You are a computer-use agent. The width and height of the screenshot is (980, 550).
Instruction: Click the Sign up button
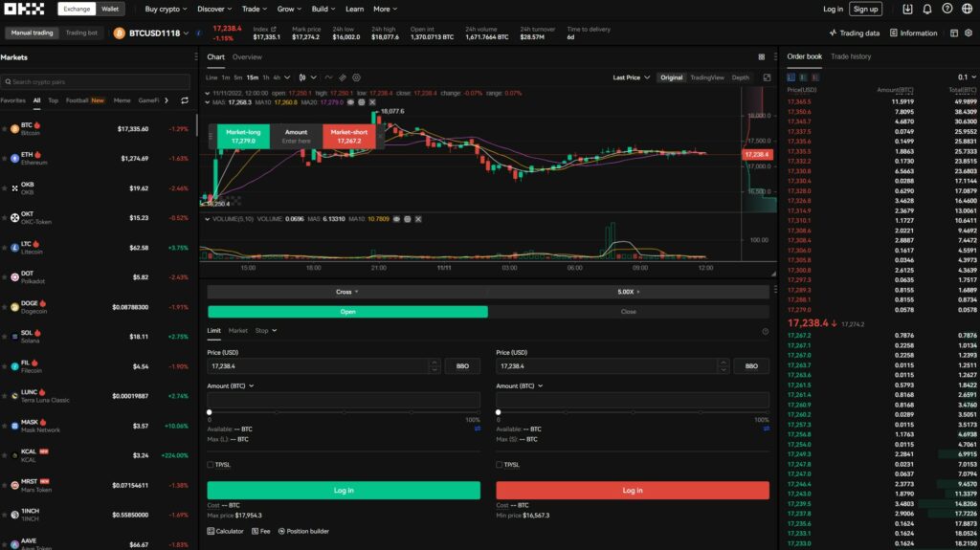tap(865, 10)
